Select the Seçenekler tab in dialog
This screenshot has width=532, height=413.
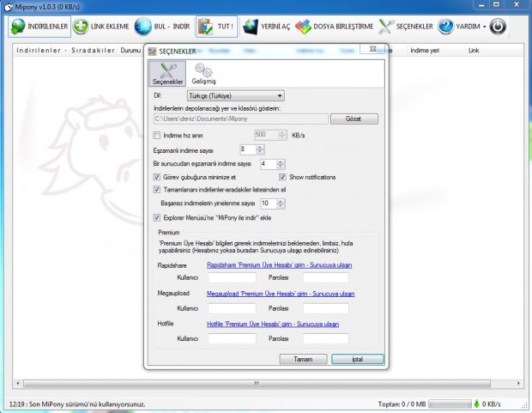click(167, 73)
